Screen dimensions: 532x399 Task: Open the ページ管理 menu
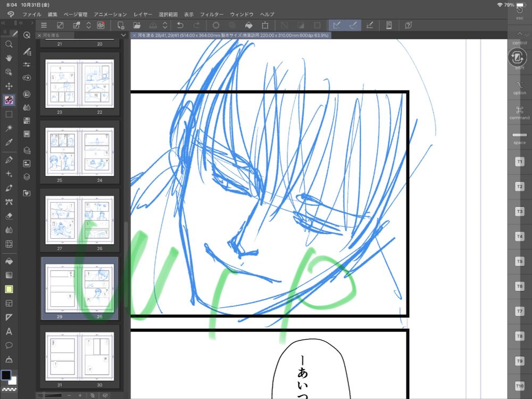(x=76, y=14)
